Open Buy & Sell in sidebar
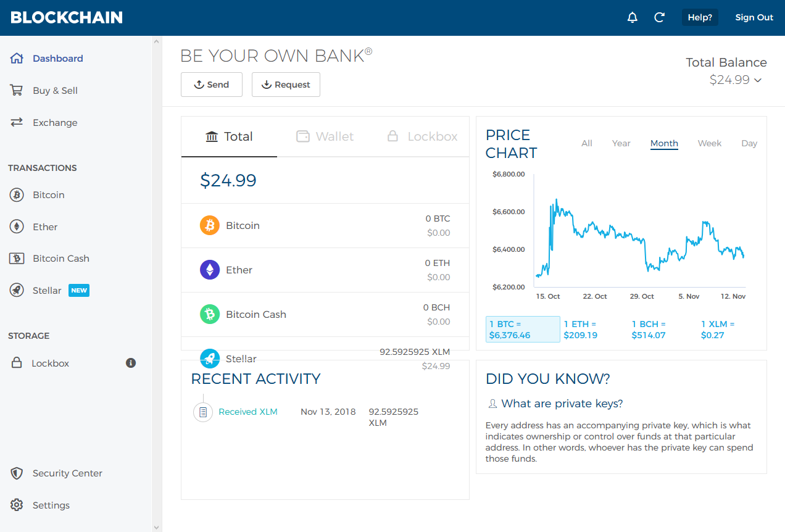785x532 pixels. [55, 91]
